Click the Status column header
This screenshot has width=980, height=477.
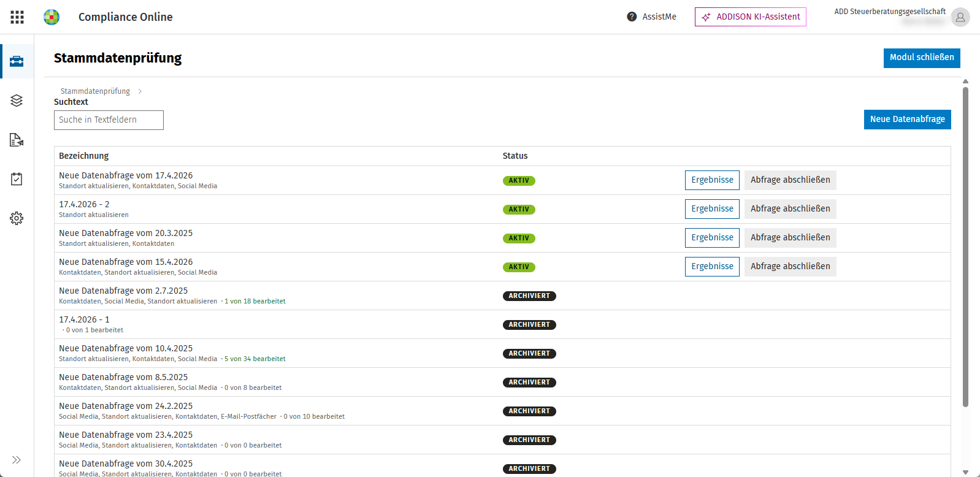(515, 156)
